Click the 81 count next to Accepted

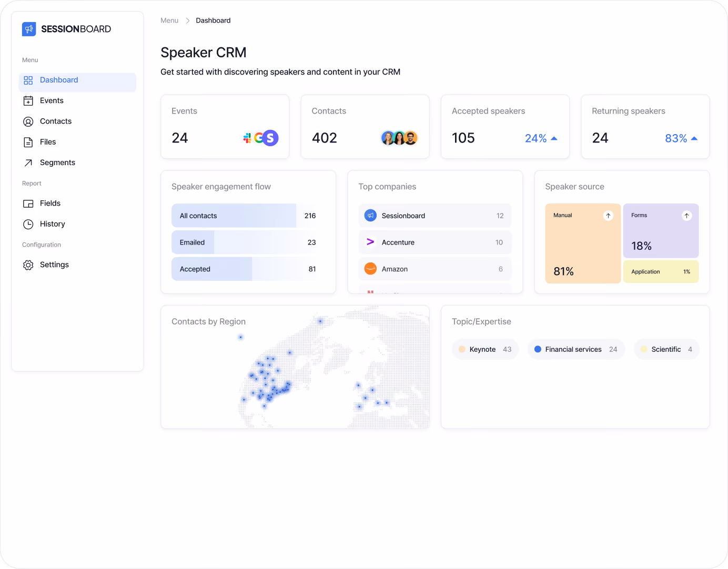tap(312, 269)
